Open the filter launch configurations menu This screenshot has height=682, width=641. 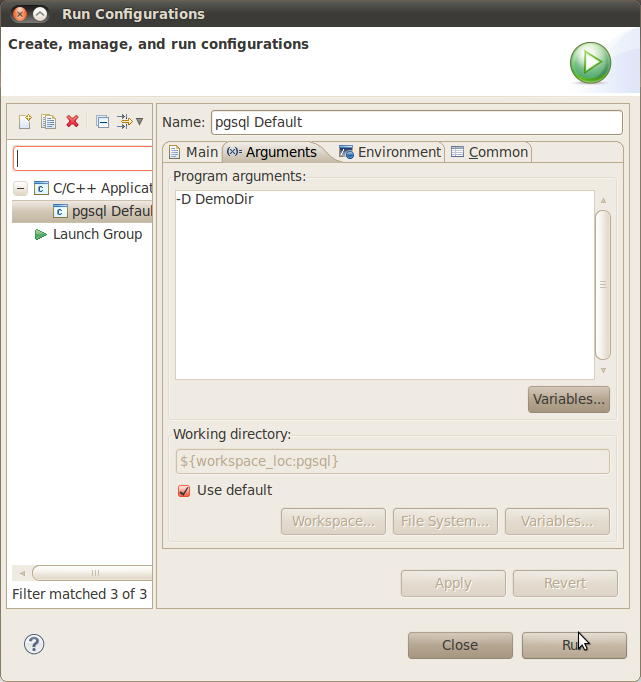point(129,121)
